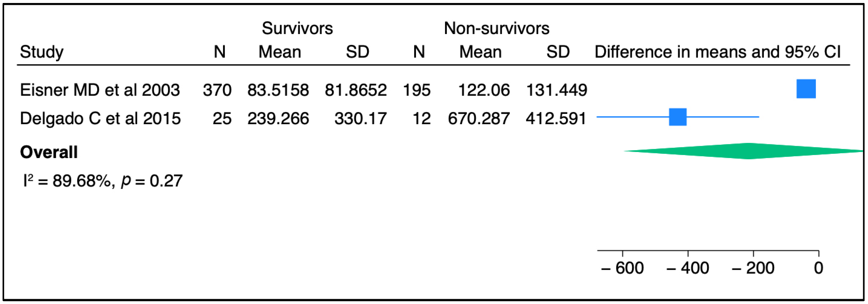The image size is (868, 304).
Task: Click the bold Overall label
Action: point(49,152)
